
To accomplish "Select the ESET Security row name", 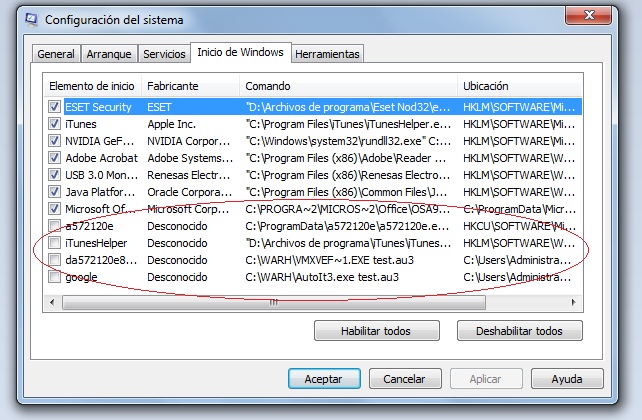I will coord(98,107).
